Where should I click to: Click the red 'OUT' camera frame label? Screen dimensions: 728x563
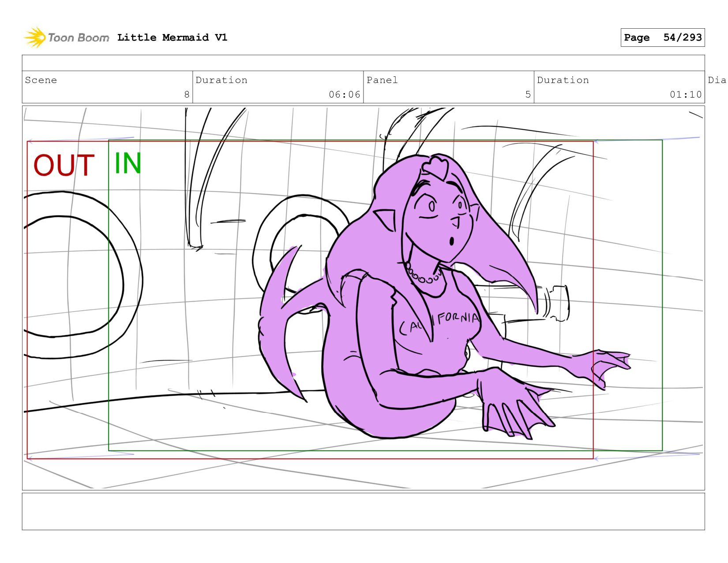pos(64,165)
